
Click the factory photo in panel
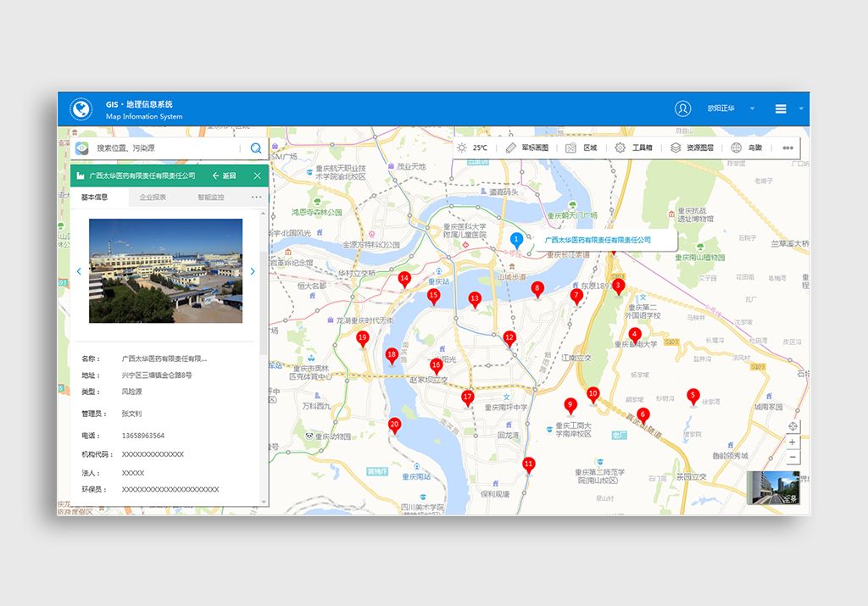pyautogui.click(x=165, y=270)
